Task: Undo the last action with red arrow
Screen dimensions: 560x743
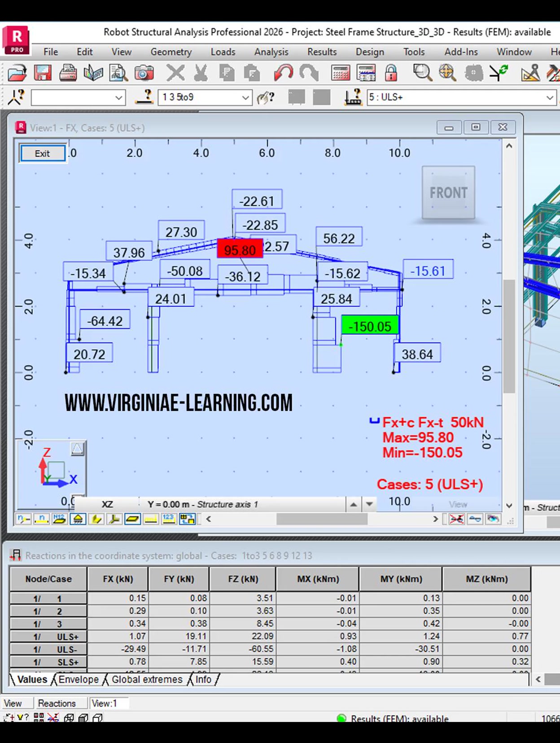Action: coord(283,73)
